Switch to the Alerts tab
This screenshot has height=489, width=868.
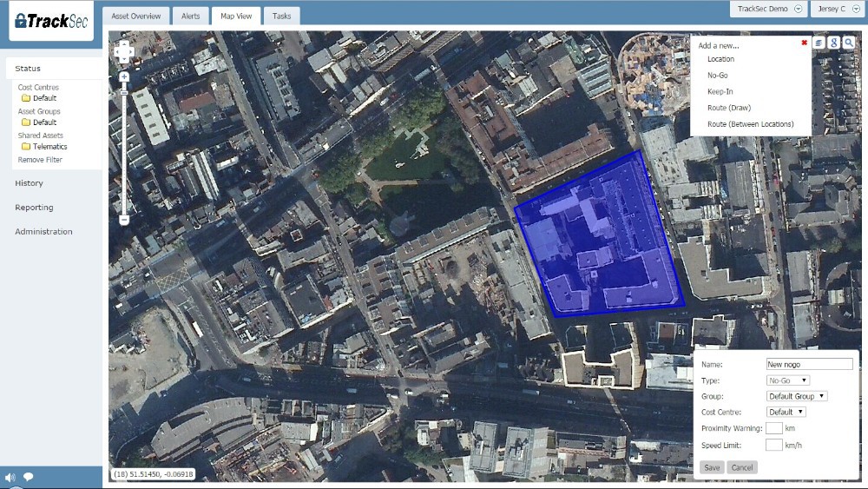(x=190, y=16)
